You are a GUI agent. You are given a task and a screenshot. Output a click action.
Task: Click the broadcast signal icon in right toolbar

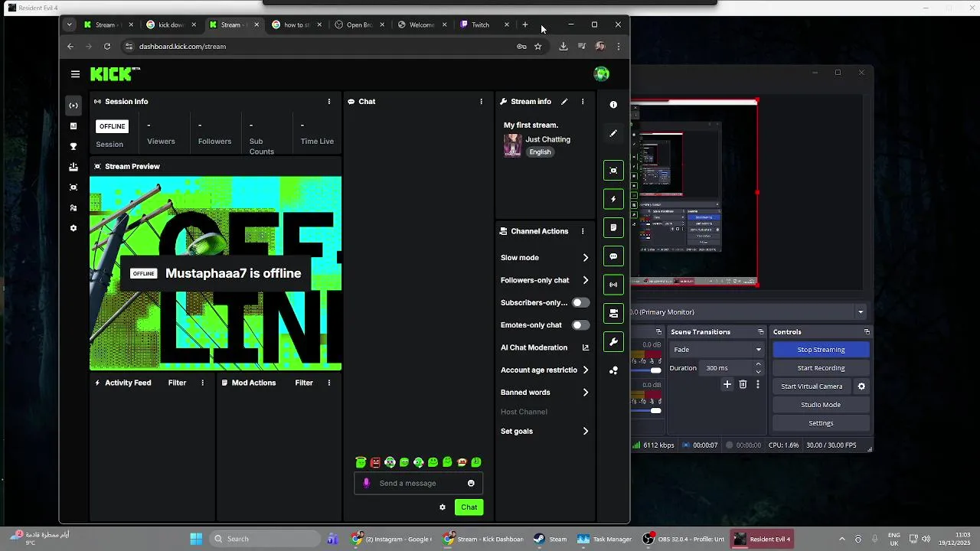click(613, 285)
